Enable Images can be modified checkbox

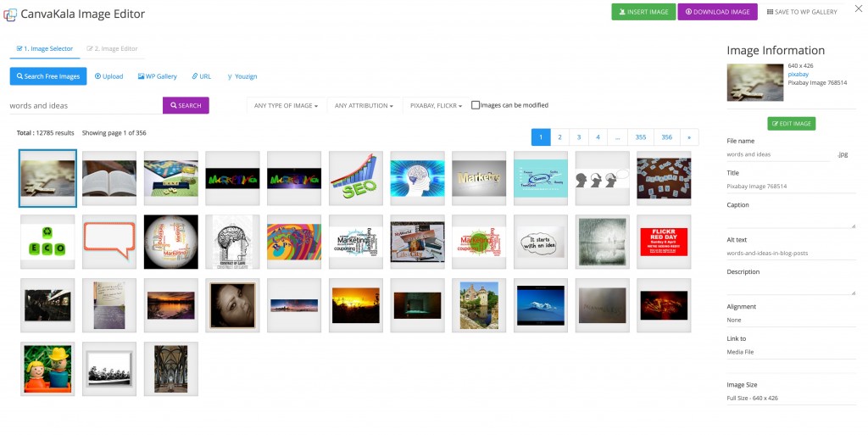click(476, 105)
